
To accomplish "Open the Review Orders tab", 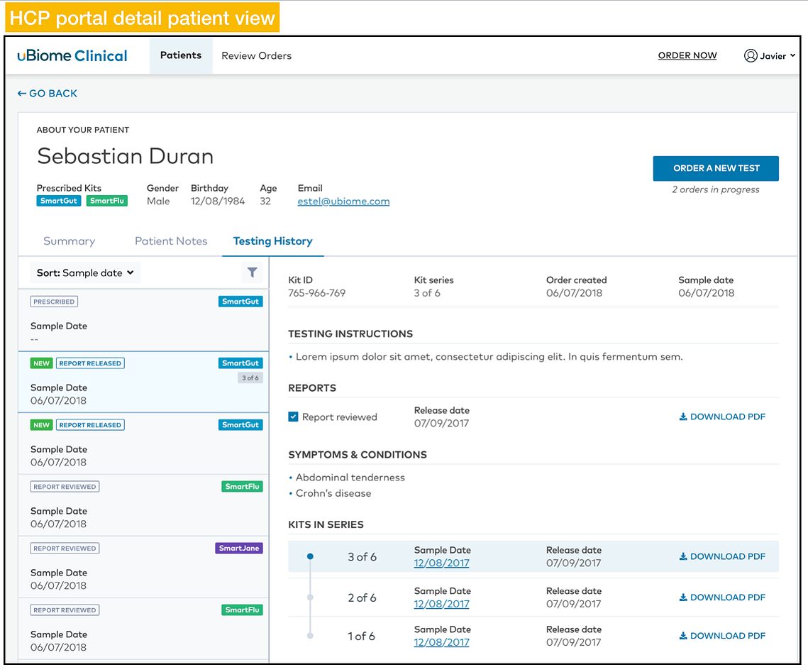I will point(256,55).
